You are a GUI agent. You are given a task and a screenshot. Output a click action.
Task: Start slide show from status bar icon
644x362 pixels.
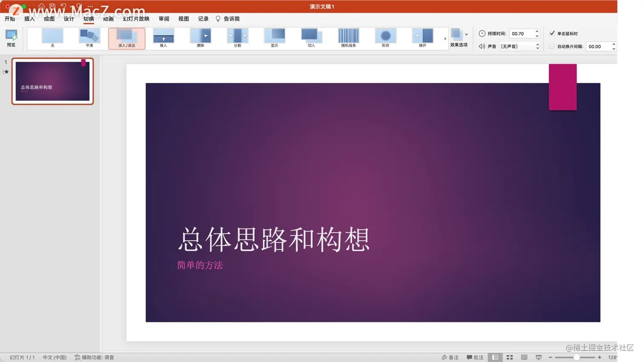538,357
